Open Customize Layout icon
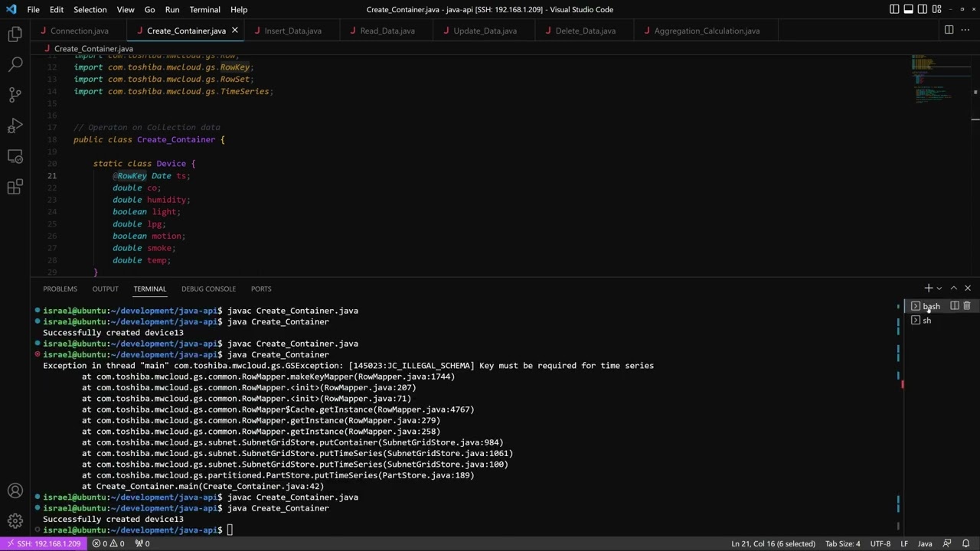Viewport: 980px width, 551px height. click(x=936, y=9)
